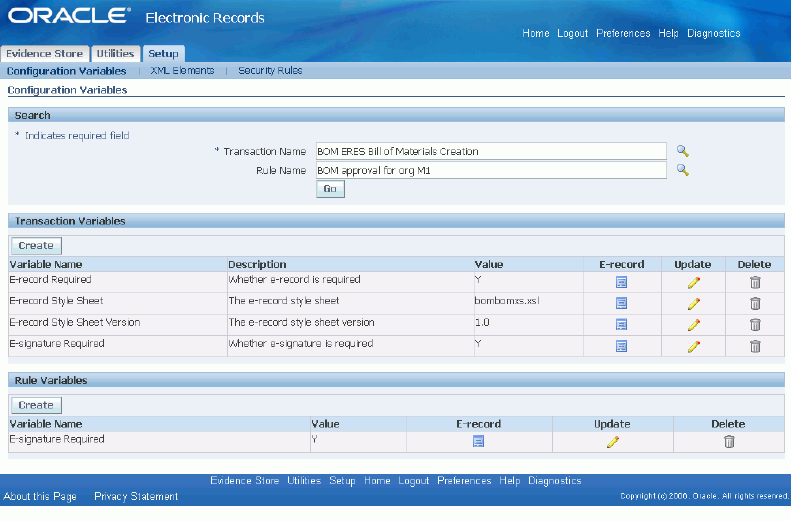Click footer Preferences link

(x=464, y=481)
